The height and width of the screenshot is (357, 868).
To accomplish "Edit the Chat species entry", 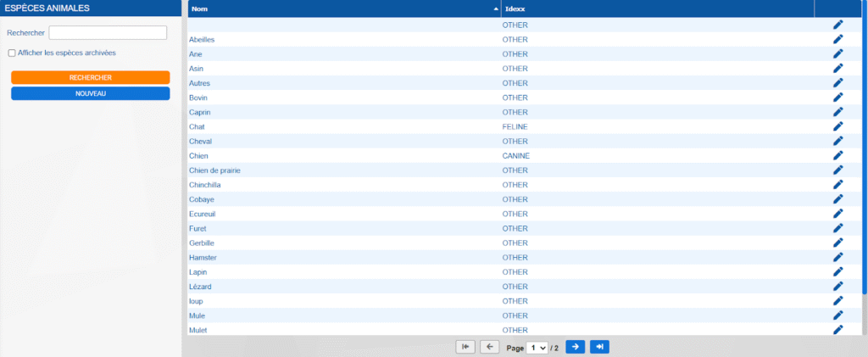I will point(837,126).
